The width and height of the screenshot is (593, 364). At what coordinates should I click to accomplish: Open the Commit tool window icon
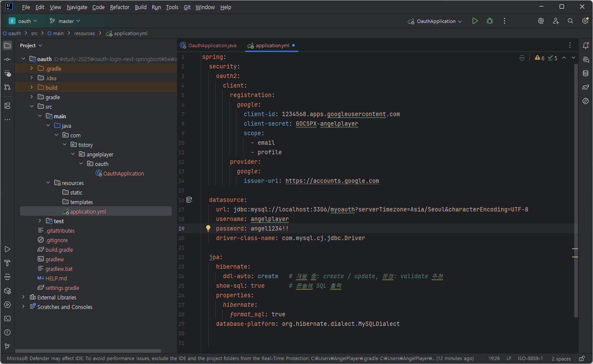point(7,59)
